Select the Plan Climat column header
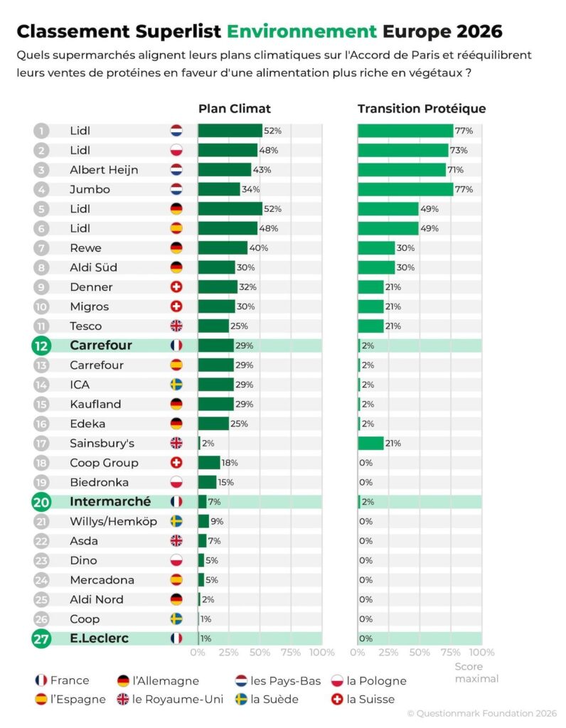Image resolution: width=566 pixels, height=728 pixels. 234,109
